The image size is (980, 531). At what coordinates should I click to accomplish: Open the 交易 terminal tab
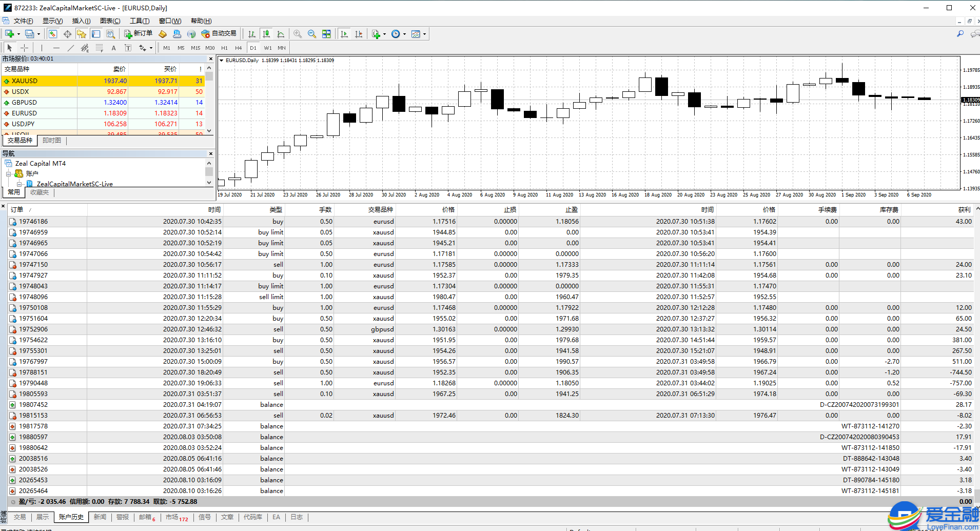(20, 517)
